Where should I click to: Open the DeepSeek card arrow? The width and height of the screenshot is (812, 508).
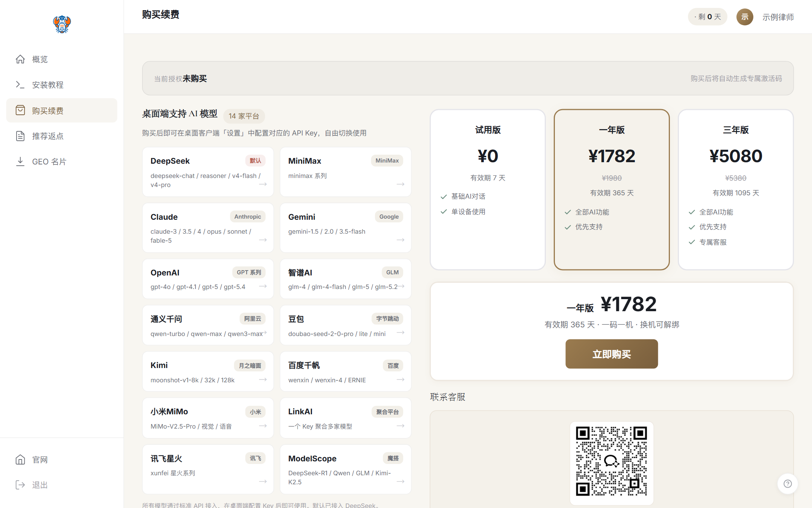point(263,184)
